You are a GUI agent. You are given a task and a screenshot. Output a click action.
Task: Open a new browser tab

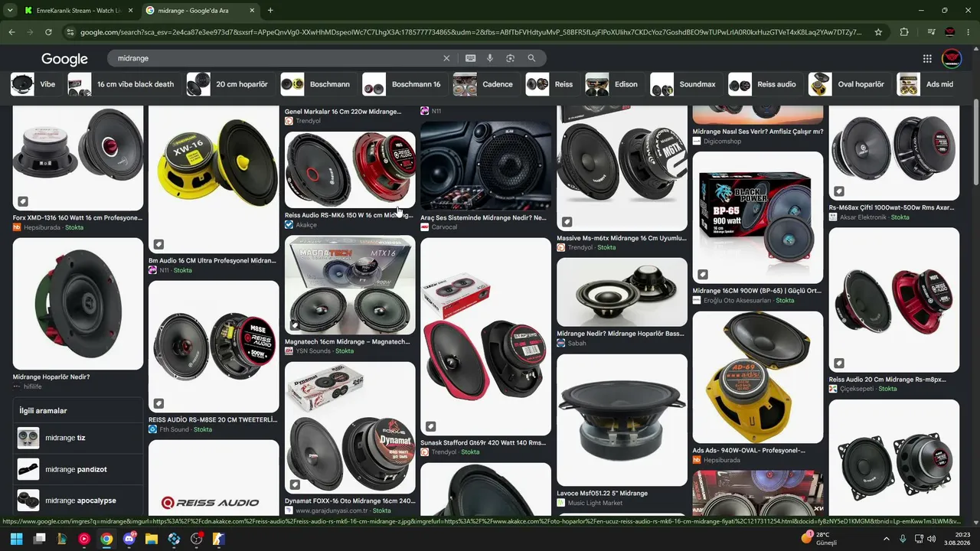click(x=270, y=11)
